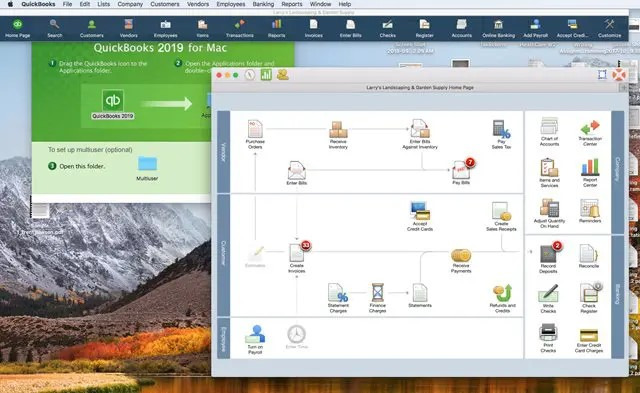Open Finance Charges hourglass icon
Image resolution: width=640 pixels, height=393 pixels.
(x=378, y=293)
